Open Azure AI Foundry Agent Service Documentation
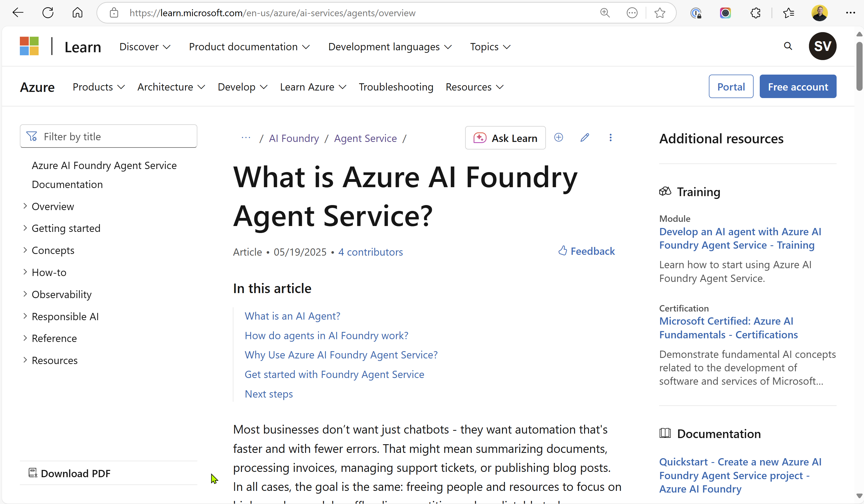This screenshot has height=504, width=864. click(104, 175)
